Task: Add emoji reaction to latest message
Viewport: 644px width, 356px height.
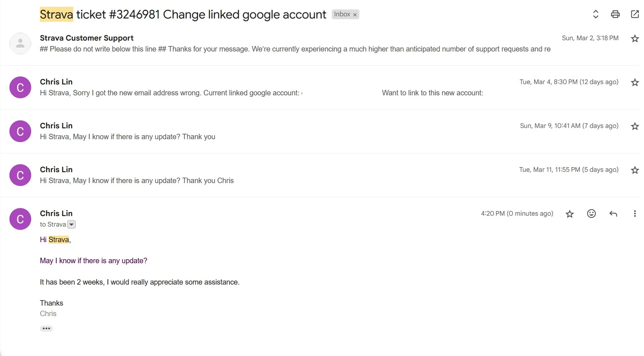Action: coord(591,214)
